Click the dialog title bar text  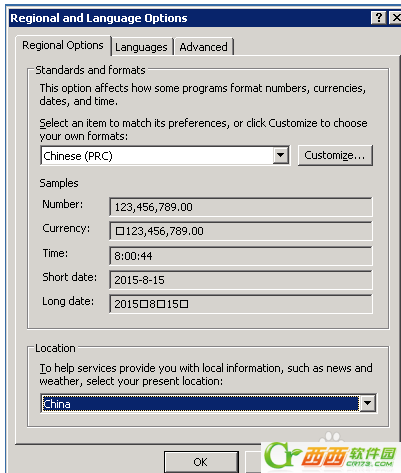tap(99, 18)
